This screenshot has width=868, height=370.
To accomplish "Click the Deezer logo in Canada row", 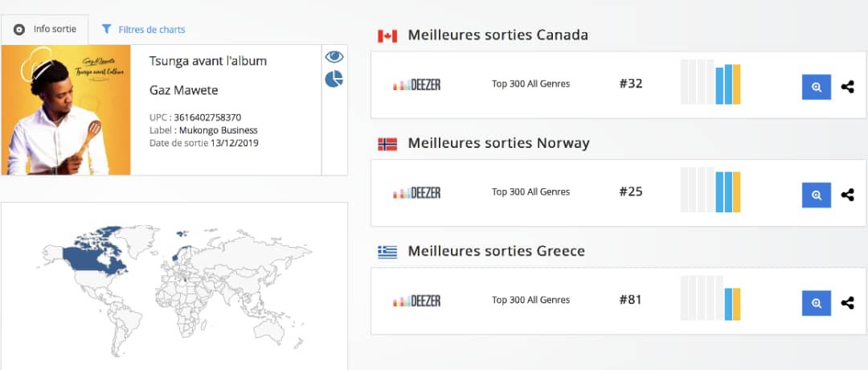I will coord(416,84).
